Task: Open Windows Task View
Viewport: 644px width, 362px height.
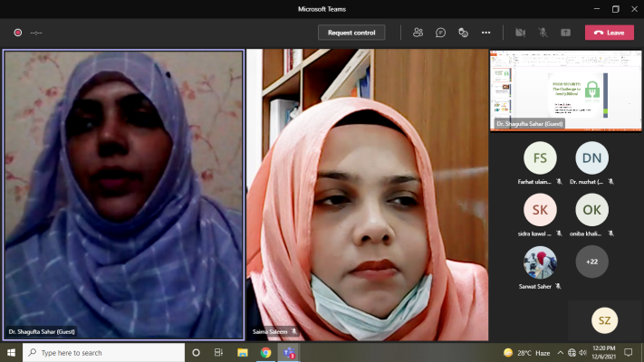Action: point(218,352)
